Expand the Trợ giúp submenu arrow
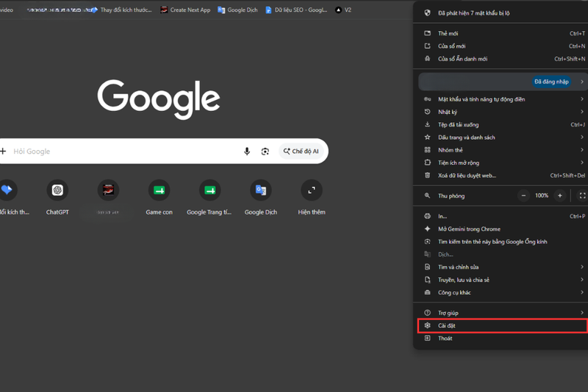This screenshot has height=392, width=588. 581,313
